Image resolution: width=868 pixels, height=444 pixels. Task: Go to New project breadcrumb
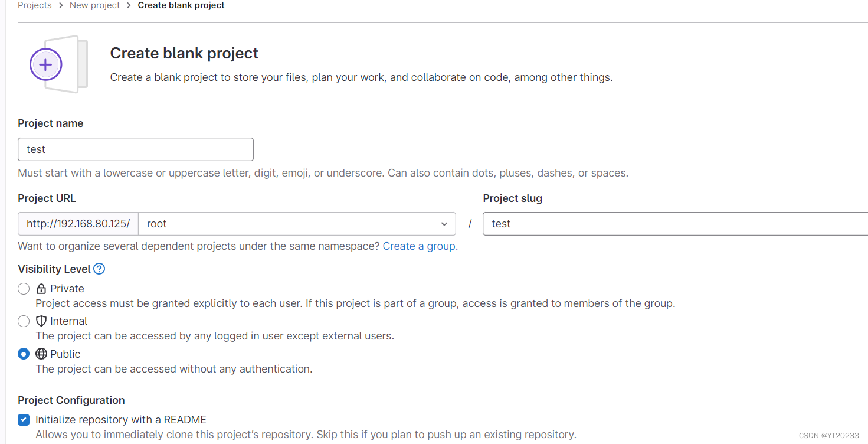(x=94, y=5)
